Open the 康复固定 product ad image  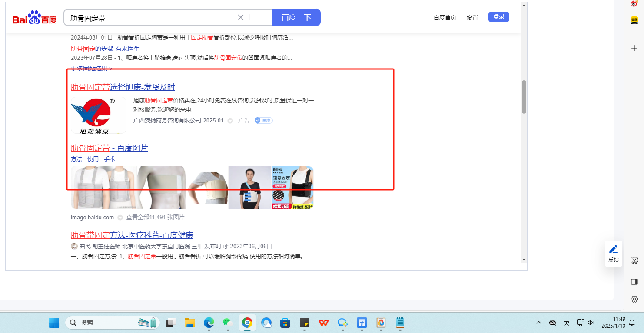coord(292,188)
